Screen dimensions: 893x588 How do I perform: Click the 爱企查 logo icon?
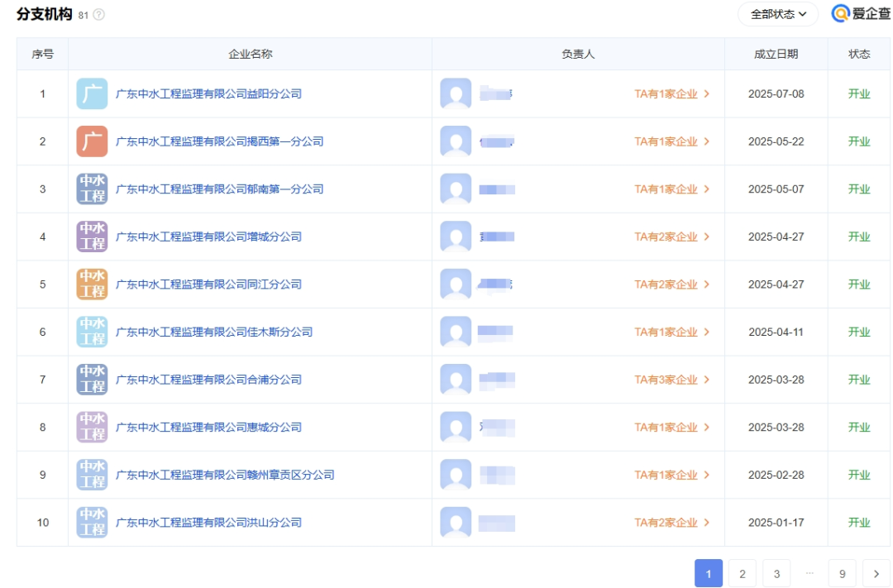click(x=839, y=14)
